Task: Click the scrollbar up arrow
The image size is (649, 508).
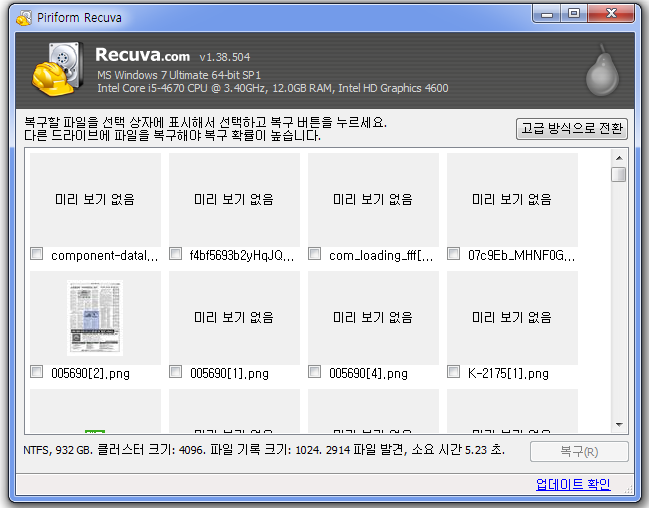Action: [x=619, y=158]
